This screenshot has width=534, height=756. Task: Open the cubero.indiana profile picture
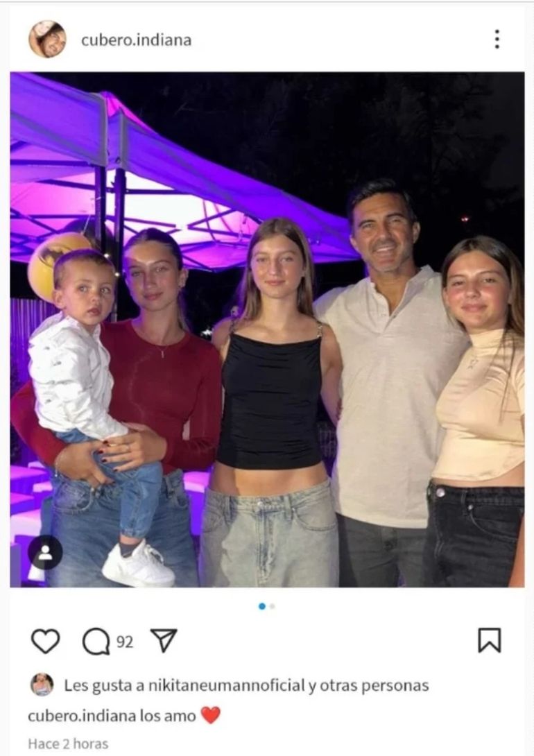click(x=47, y=39)
